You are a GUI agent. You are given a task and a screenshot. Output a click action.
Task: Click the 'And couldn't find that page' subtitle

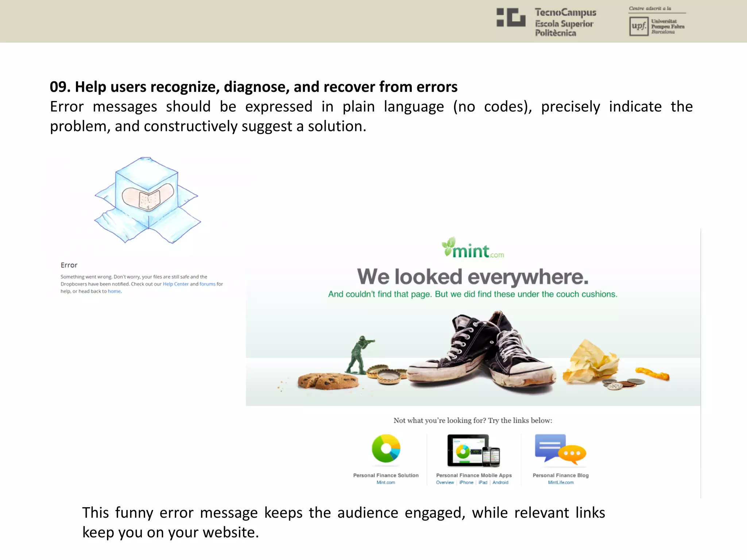click(473, 294)
